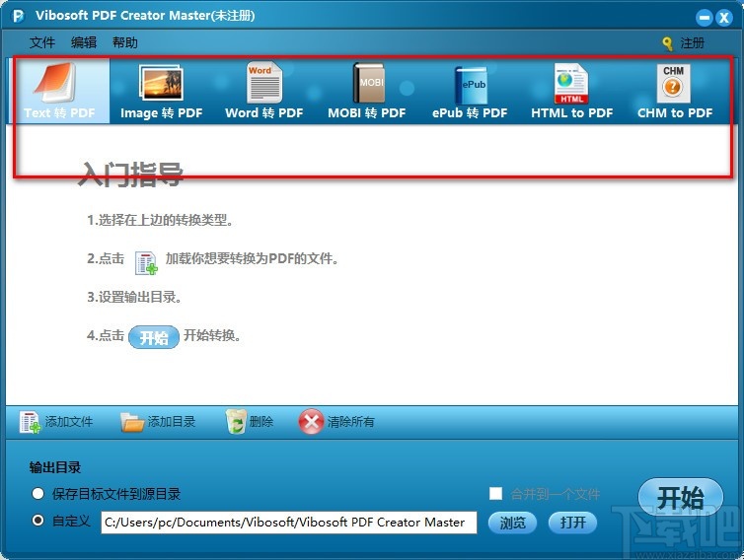Click the text 3.设置输出目录。

pos(134,298)
